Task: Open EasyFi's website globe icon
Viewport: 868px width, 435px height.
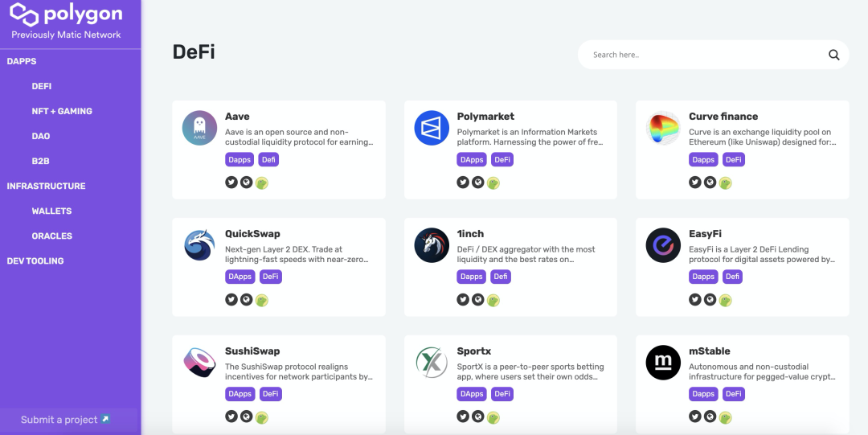Action: [x=710, y=300]
